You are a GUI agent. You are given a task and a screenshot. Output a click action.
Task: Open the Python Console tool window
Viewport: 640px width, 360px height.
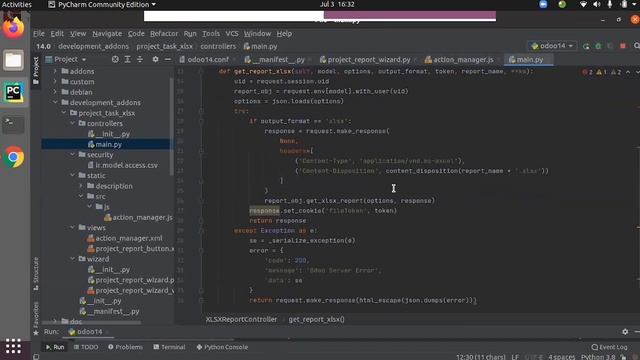coord(222,347)
